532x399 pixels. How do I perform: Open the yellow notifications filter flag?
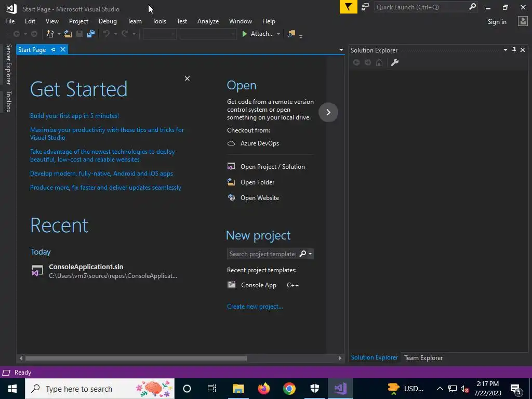tap(349, 7)
